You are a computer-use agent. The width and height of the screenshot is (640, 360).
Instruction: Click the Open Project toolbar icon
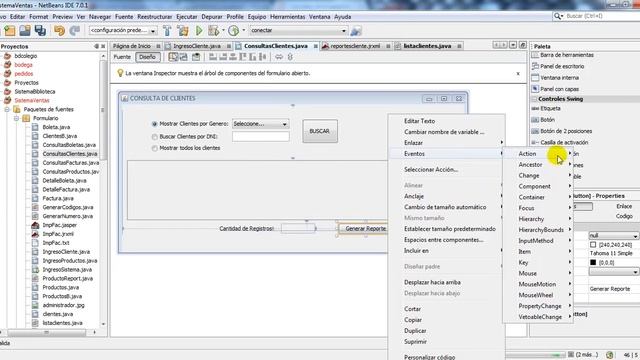pos(25,31)
